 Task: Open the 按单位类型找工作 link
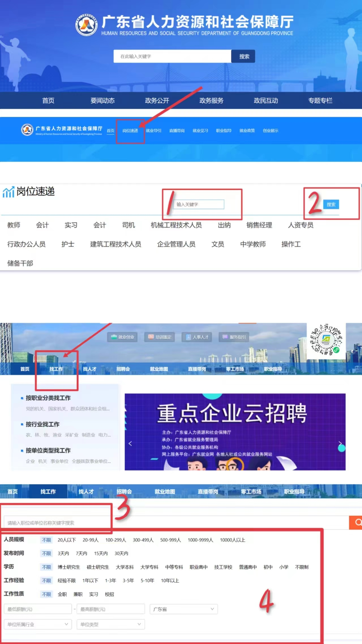48,450
